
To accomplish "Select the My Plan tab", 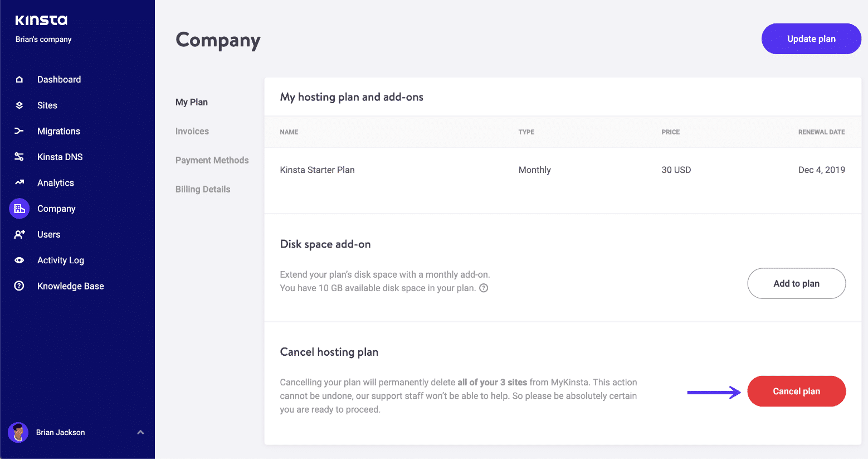I will pos(191,102).
